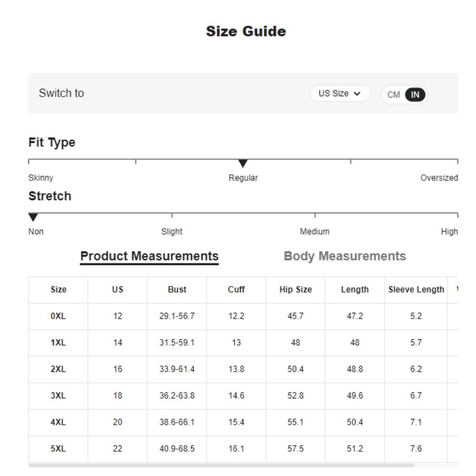Click the Skinny label on Fit Type scale
Viewport: 476px width, 476px height.
[40, 178]
